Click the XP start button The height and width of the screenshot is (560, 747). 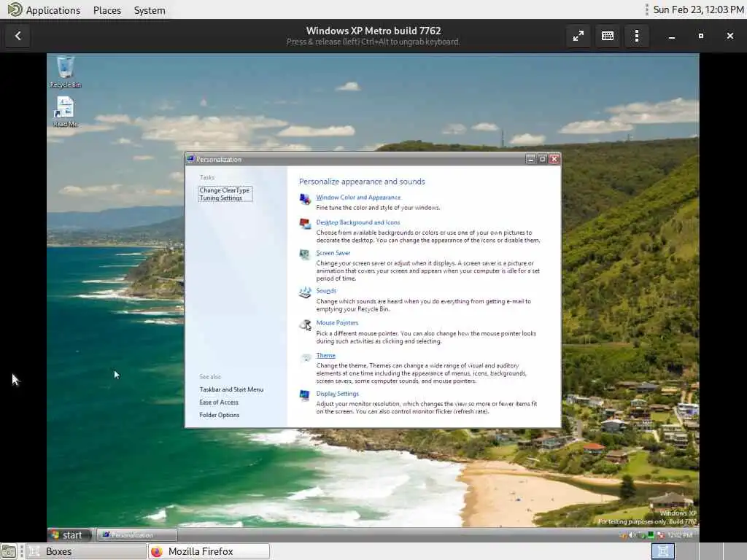(x=69, y=535)
